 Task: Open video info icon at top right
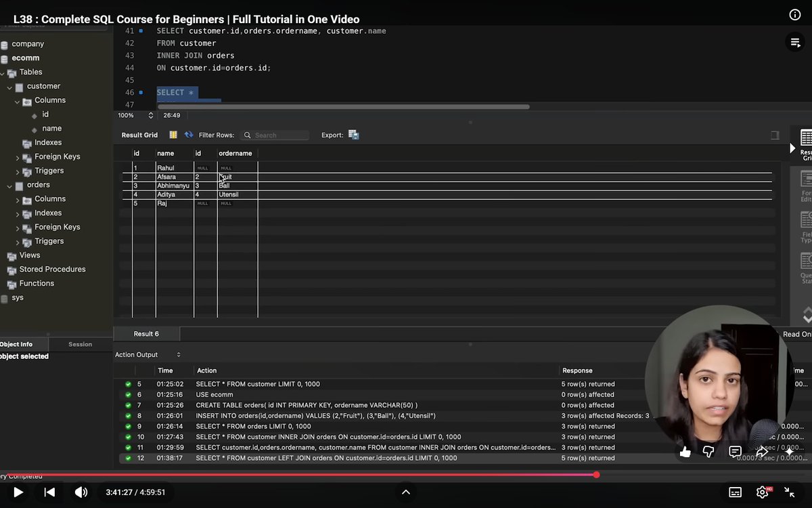pyautogui.click(x=795, y=15)
